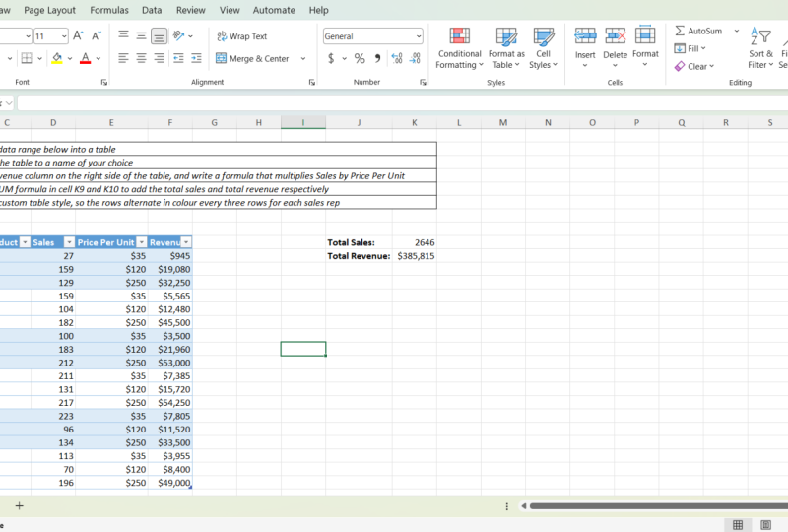Open Format as Table gallery
788x532 pixels.
tap(506, 48)
